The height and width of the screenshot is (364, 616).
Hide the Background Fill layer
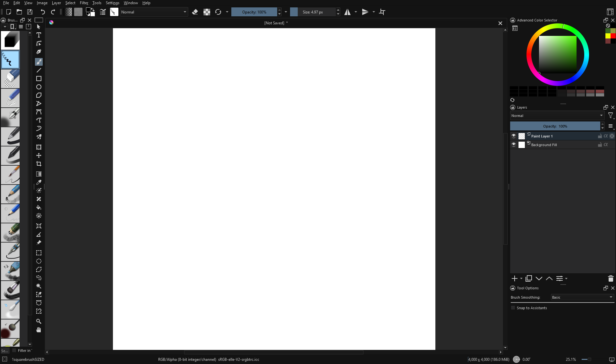(x=514, y=145)
